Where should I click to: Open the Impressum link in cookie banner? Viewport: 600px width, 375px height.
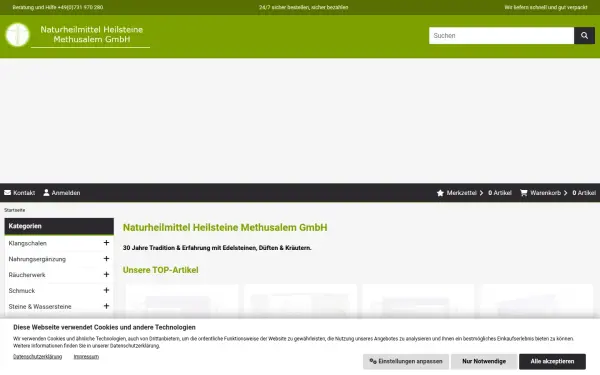click(x=86, y=357)
